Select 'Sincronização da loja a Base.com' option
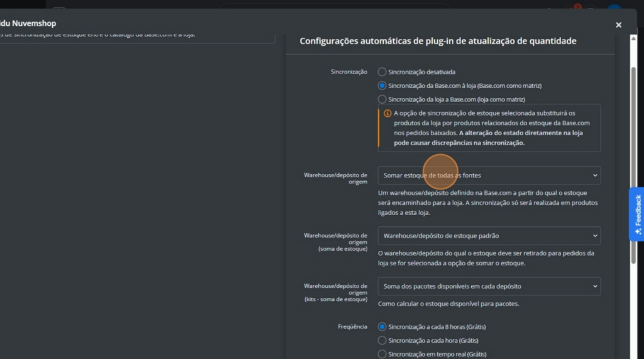644x359 pixels. tap(382, 99)
